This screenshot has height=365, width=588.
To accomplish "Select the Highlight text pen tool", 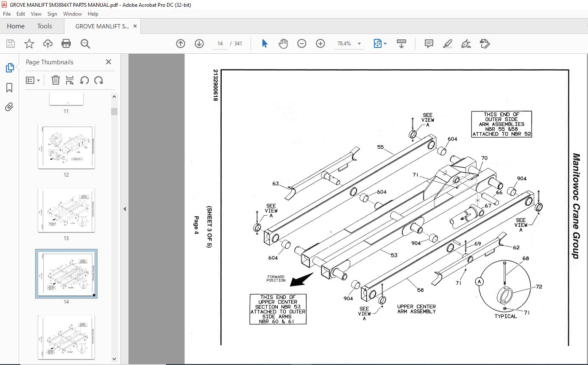I will point(447,44).
